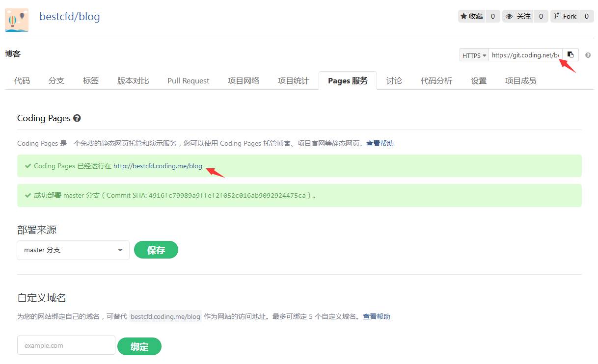This screenshot has width=598, height=364.
Task: Click the Coding Pages help question icon
Action: tap(77, 118)
